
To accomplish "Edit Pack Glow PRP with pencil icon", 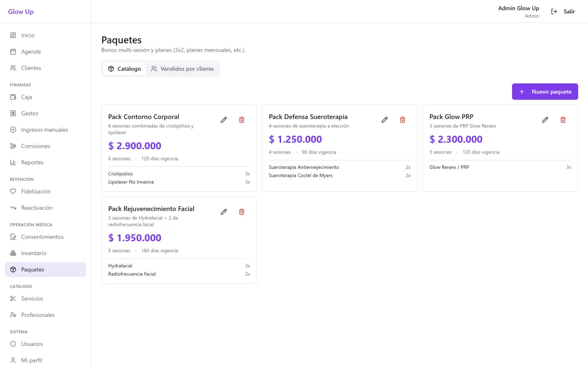I will pos(545,120).
